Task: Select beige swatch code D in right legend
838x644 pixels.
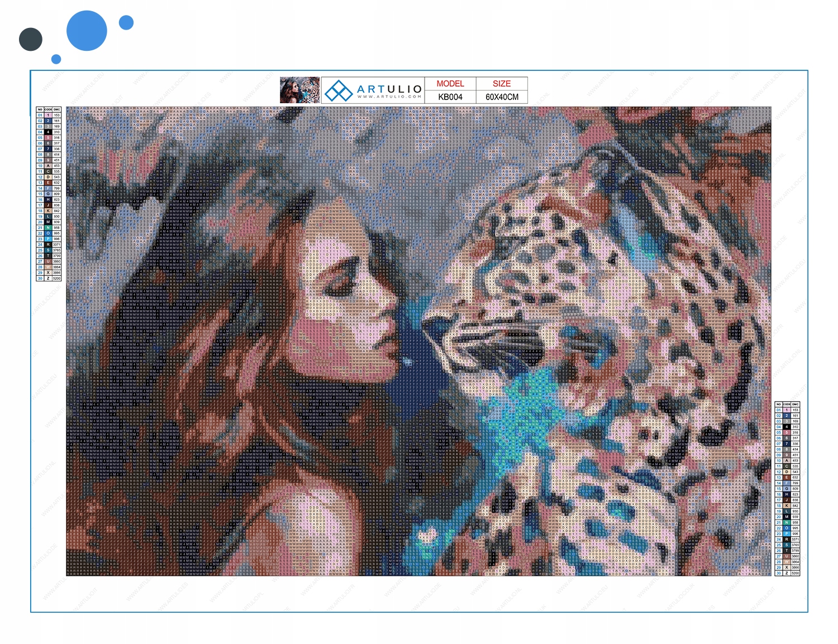Action: (787, 472)
